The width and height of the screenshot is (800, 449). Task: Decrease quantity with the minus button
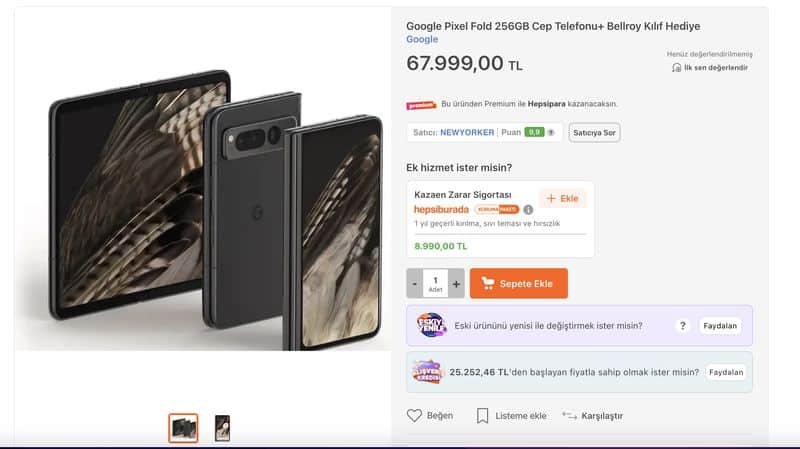(415, 284)
